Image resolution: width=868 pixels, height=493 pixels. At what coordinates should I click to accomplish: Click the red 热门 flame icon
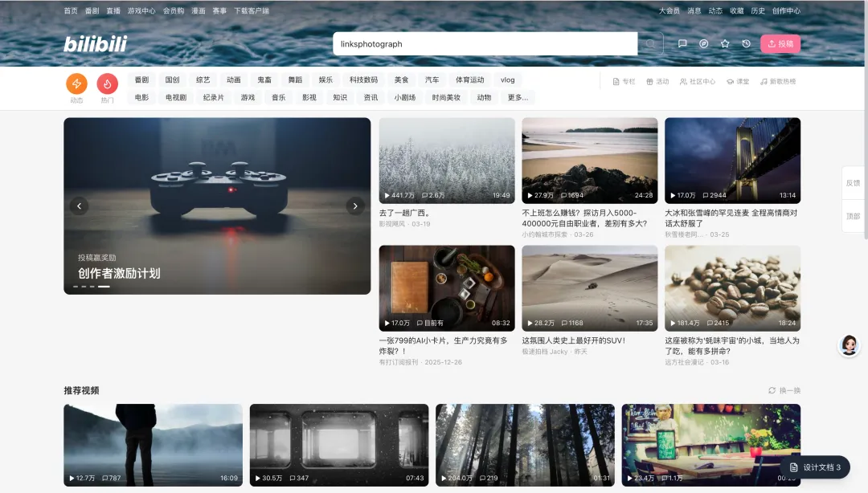107,84
